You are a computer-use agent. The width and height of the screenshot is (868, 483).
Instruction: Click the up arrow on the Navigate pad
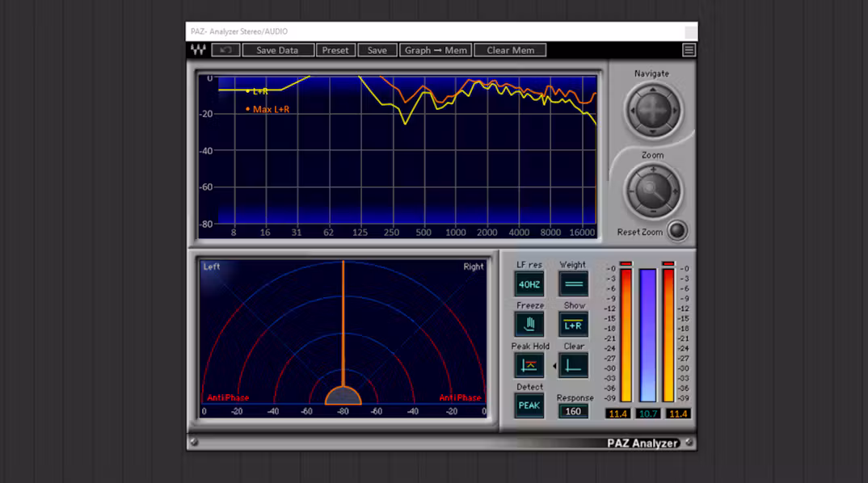coord(653,90)
